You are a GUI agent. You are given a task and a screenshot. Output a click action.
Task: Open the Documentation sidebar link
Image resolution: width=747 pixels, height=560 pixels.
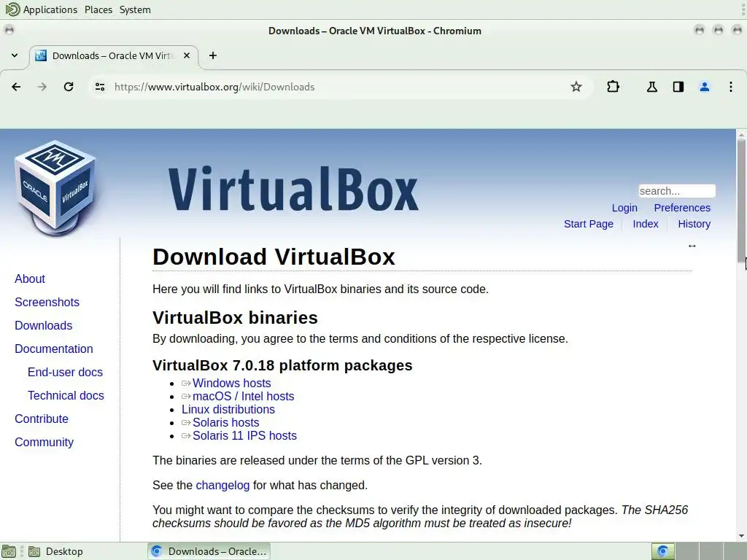[54, 349]
